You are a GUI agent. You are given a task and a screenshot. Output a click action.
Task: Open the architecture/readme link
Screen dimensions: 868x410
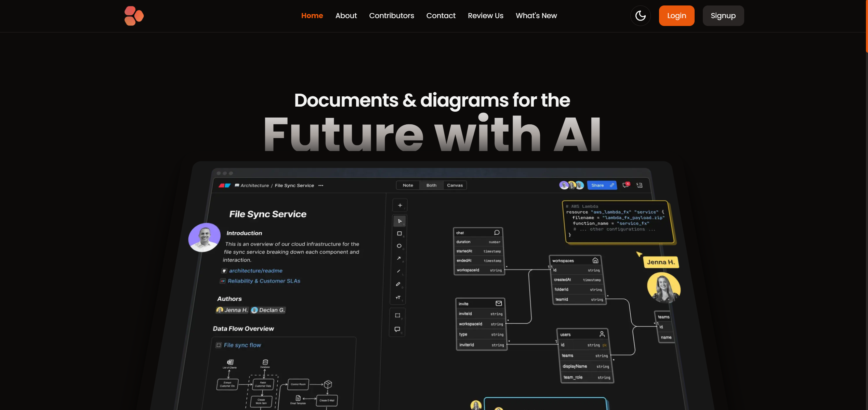[x=255, y=271]
